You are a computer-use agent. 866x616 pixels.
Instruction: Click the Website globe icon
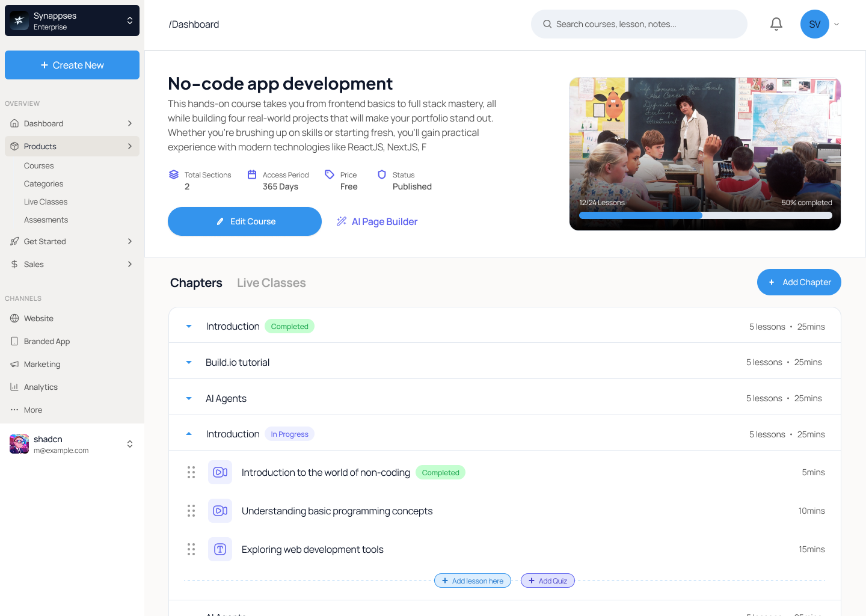click(x=14, y=318)
